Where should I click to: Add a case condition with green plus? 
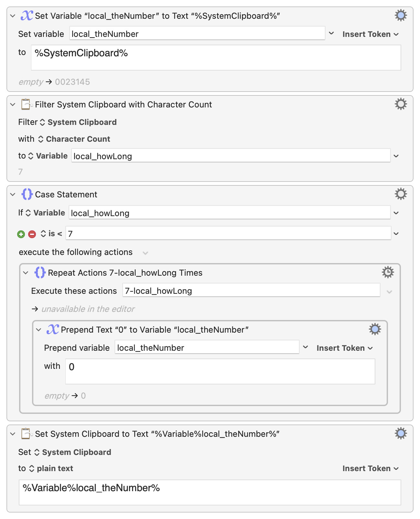21,234
